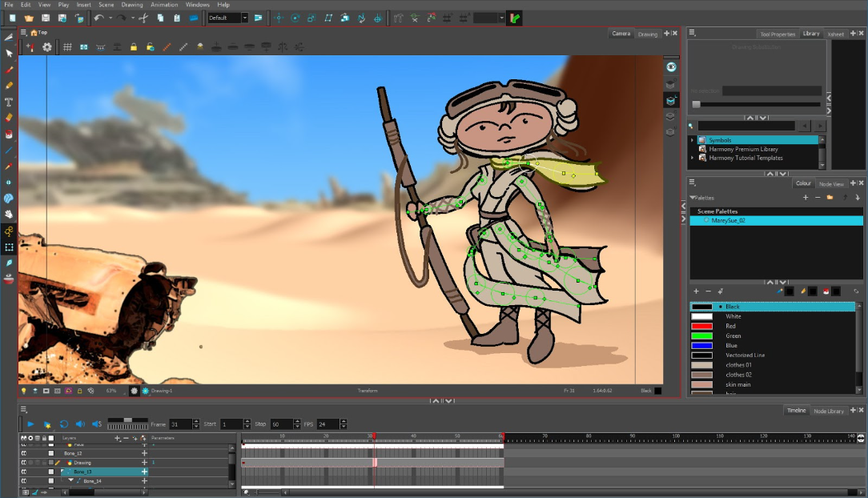Select the Hand grabber tool
Viewport: 868px width, 498px height.
9,214
